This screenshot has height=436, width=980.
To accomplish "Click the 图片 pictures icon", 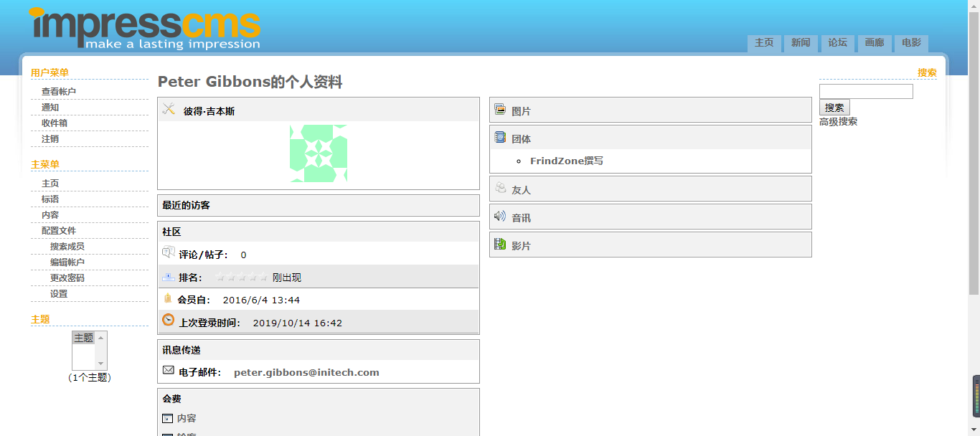I will click(x=500, y=110).
